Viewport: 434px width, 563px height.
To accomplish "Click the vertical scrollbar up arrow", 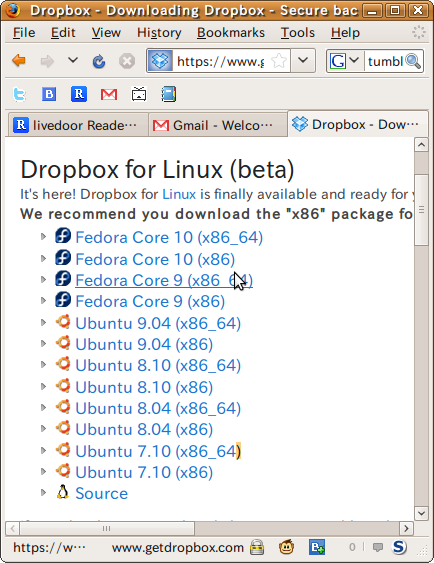I will coord(421,145).
